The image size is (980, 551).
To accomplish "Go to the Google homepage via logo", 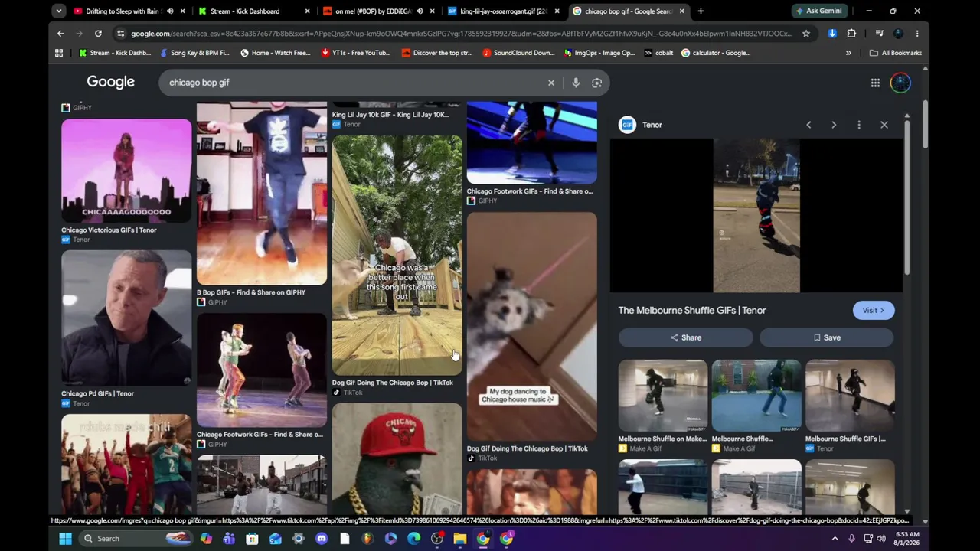I will point(110,82).
